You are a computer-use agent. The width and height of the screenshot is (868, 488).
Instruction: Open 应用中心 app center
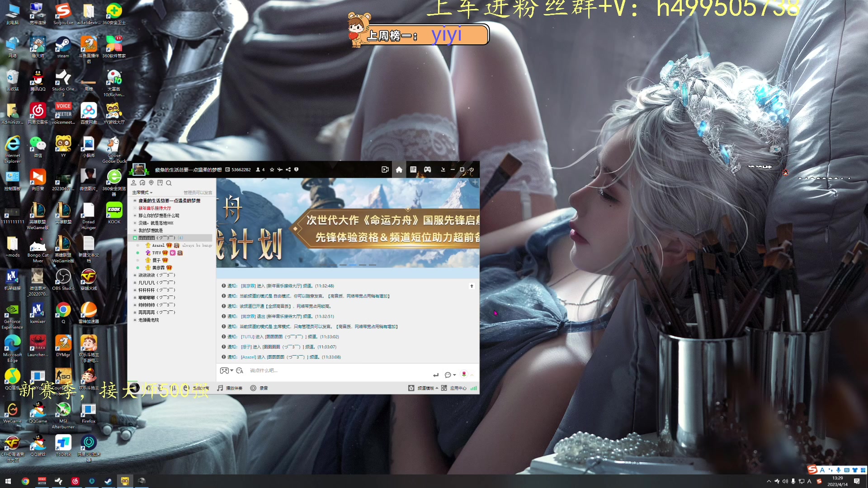454,388
